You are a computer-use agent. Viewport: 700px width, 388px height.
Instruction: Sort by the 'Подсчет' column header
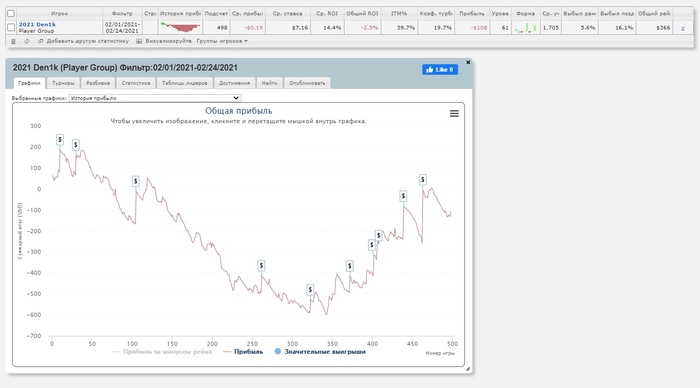pos(216,13)
